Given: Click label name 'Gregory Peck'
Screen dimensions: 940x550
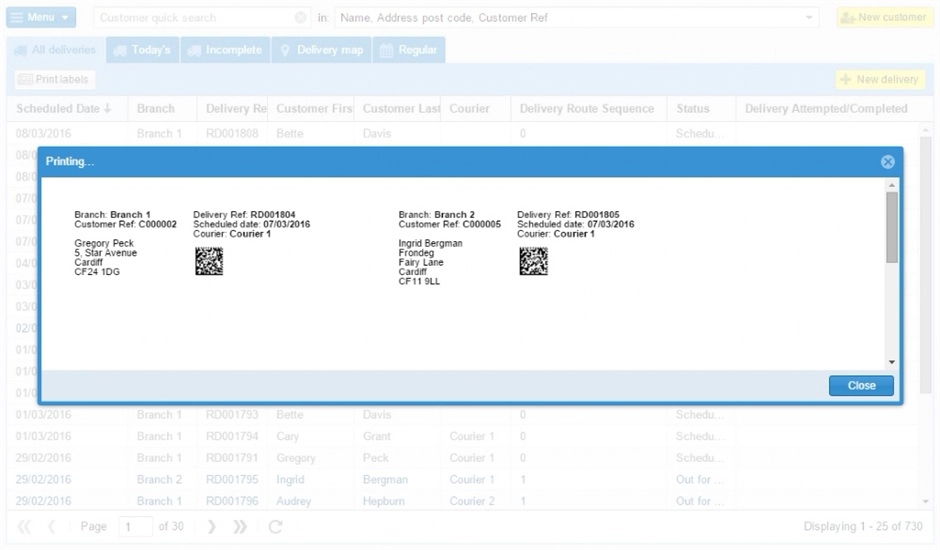Looking at the screenshot, I should pos(104,243).
